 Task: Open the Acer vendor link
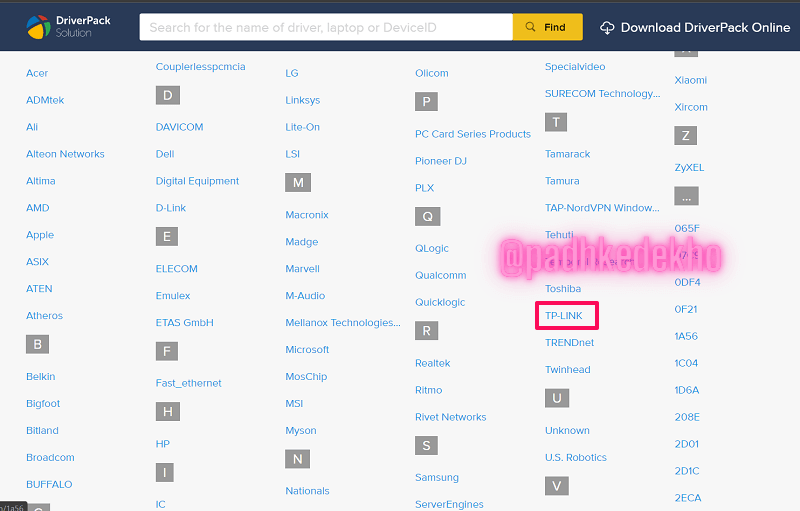click(37, 73)
